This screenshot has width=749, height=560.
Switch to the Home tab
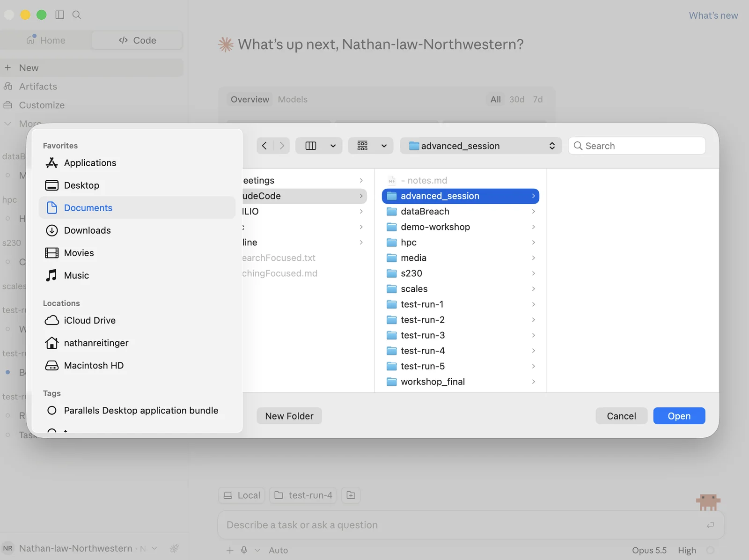coord(46,40)
